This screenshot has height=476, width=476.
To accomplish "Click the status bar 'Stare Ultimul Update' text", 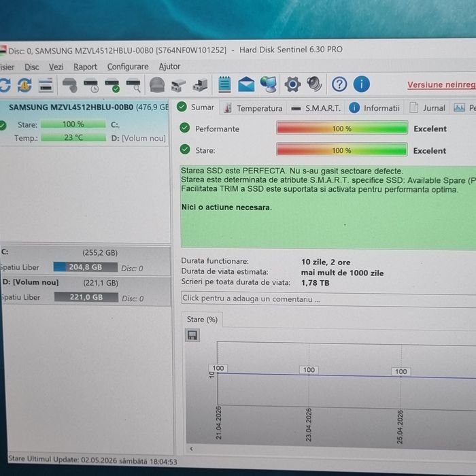I will click(92, 460).
